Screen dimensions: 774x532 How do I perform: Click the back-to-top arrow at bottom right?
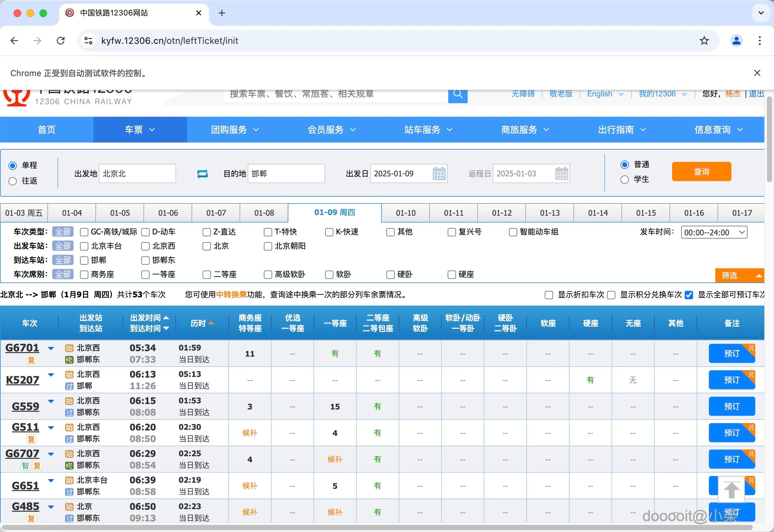[x=732, y=489]
